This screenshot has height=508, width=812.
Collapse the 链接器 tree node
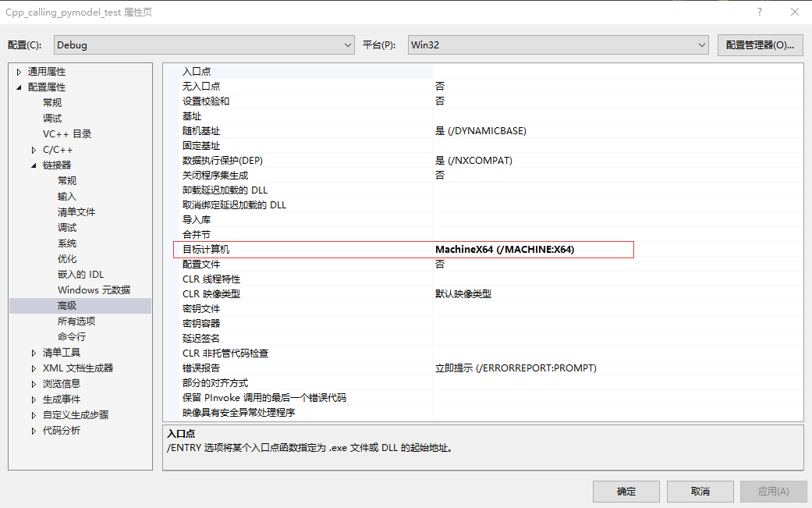click(34, 165)
